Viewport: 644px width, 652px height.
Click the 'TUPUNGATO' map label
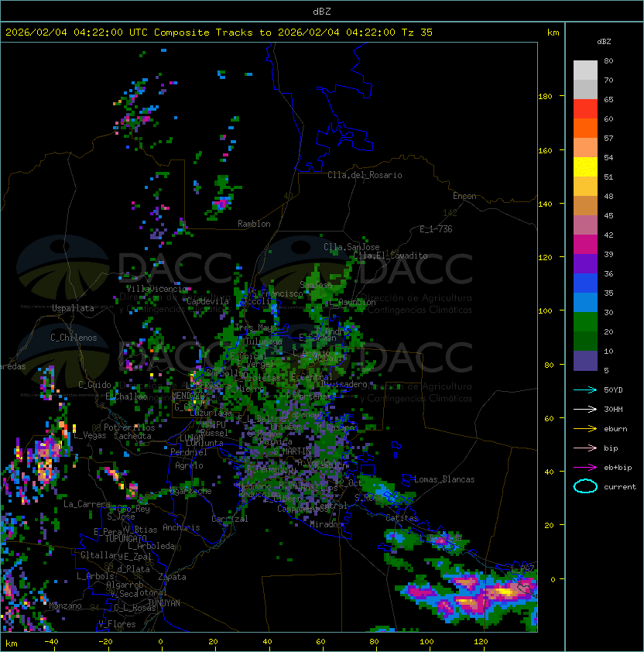point(125,539)
